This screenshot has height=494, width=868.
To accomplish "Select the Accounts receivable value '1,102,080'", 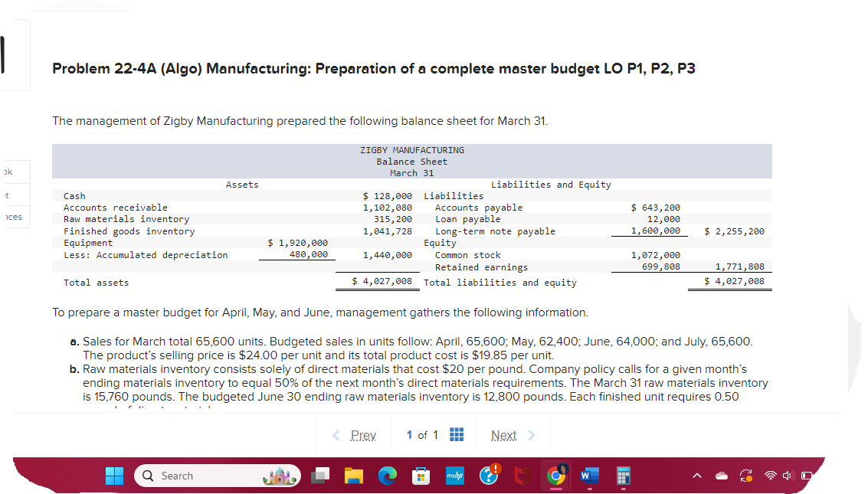I will coord(388,208).
